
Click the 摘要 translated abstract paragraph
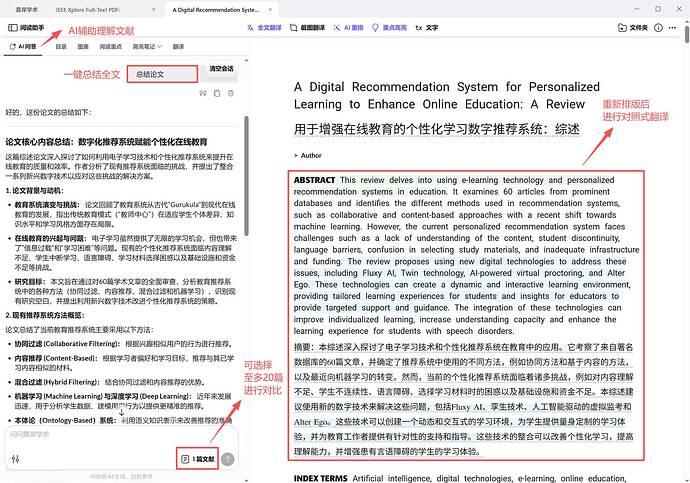tap(463, 399)
